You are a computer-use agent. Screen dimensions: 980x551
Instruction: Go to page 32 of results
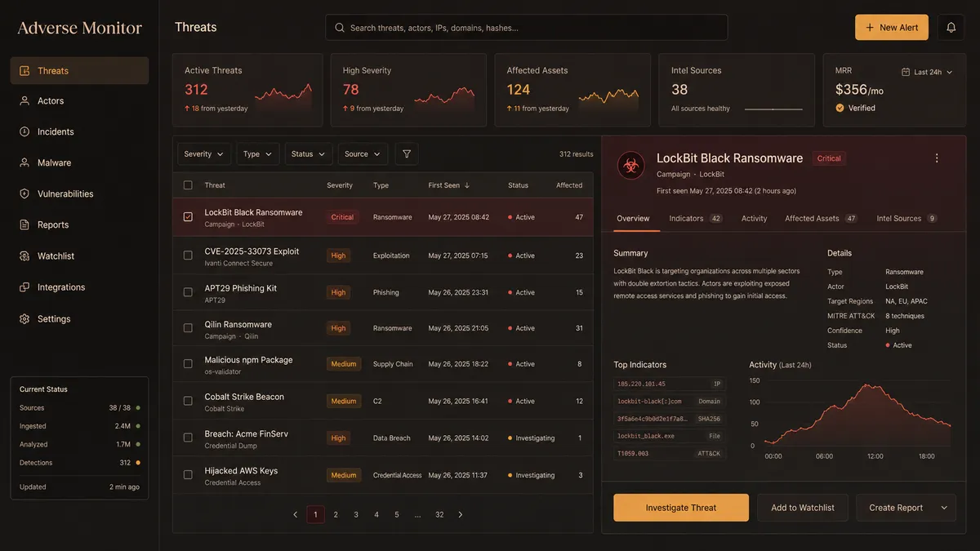coord(439,515)
